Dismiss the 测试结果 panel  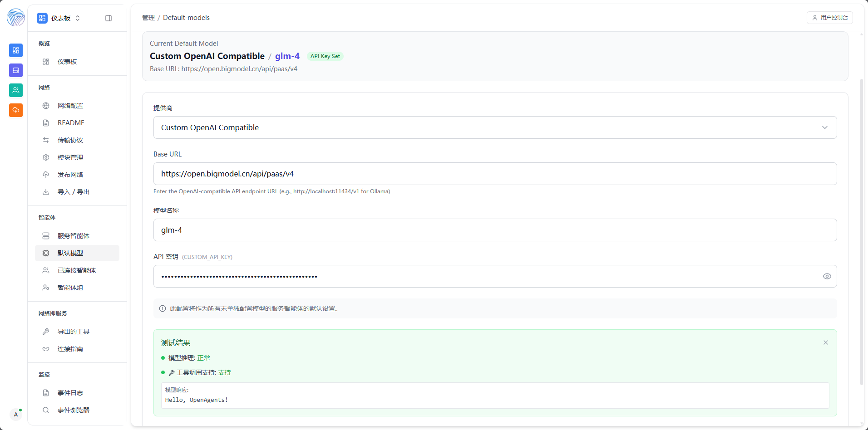pyautogui.click(x=825, y=342)
